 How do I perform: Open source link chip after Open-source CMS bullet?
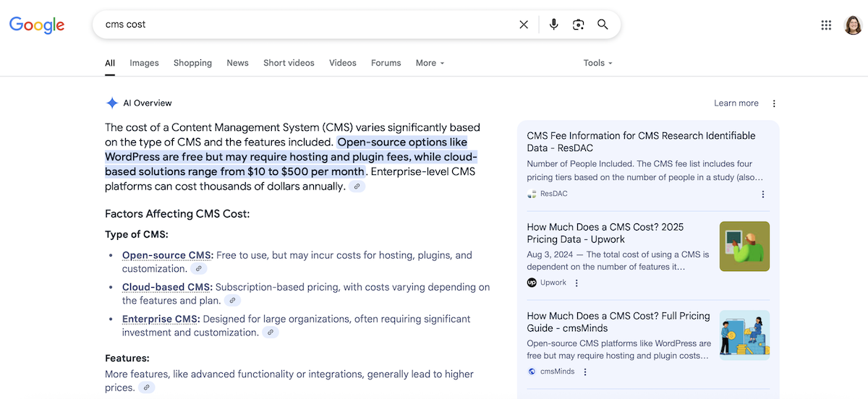tap(198, 269)
